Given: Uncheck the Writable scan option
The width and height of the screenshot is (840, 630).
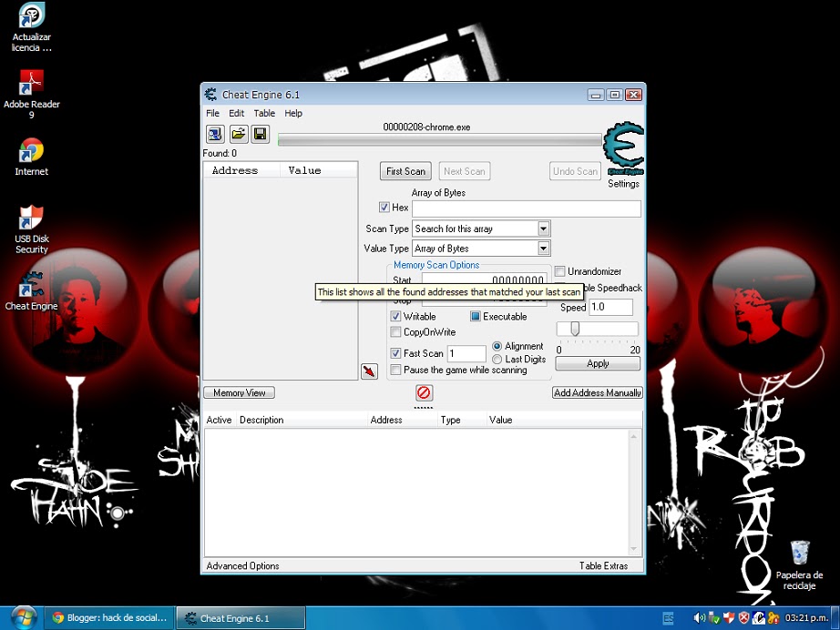Looking at the screenshot, I should [x=395, y=316].
